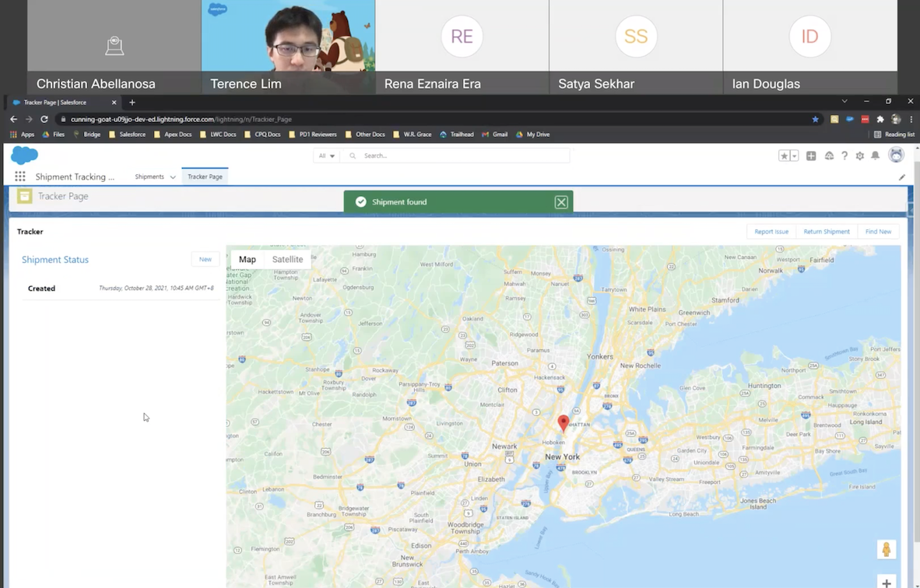
Task: Open the Chrome tab search chevron
Action: click(x=845, y=101)
